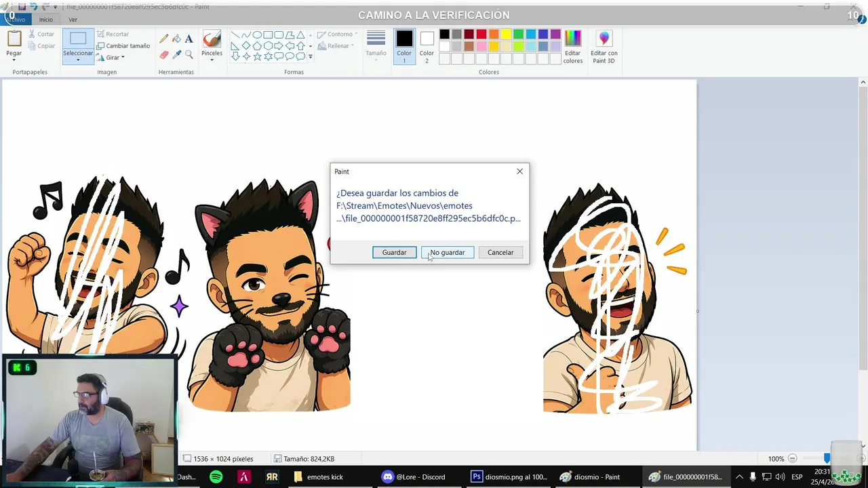Open Editar colores
This screenshot has height=488, width=868.
(573, 46)
